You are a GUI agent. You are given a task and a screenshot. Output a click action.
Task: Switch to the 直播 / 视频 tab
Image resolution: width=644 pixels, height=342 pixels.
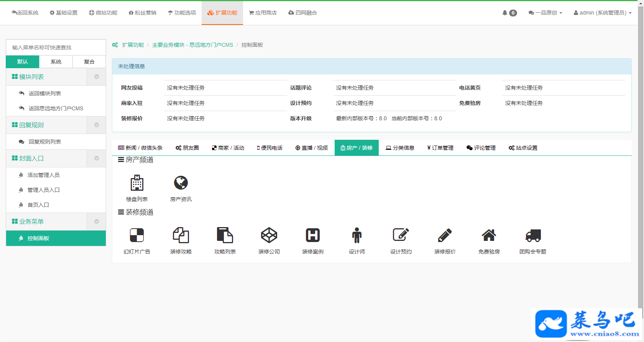point(312,148)
